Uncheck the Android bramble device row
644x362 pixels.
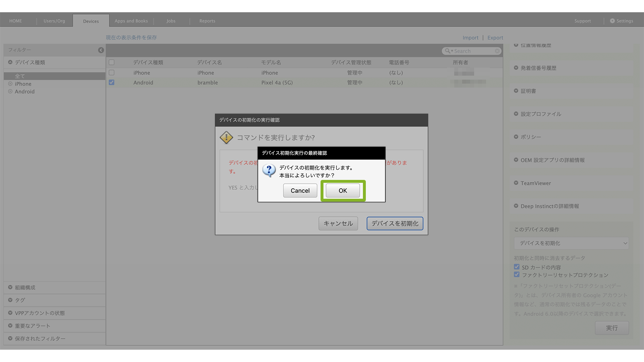point(112,83)
